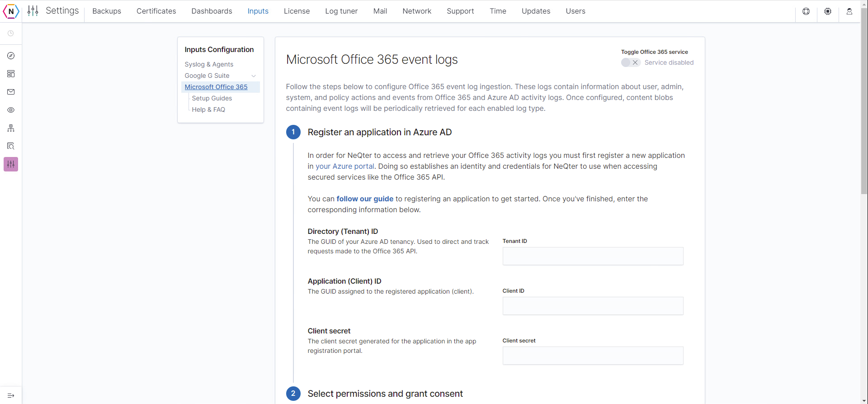Go to the License tab
This screenshot has height=404, width=868.
click(297, 11)
